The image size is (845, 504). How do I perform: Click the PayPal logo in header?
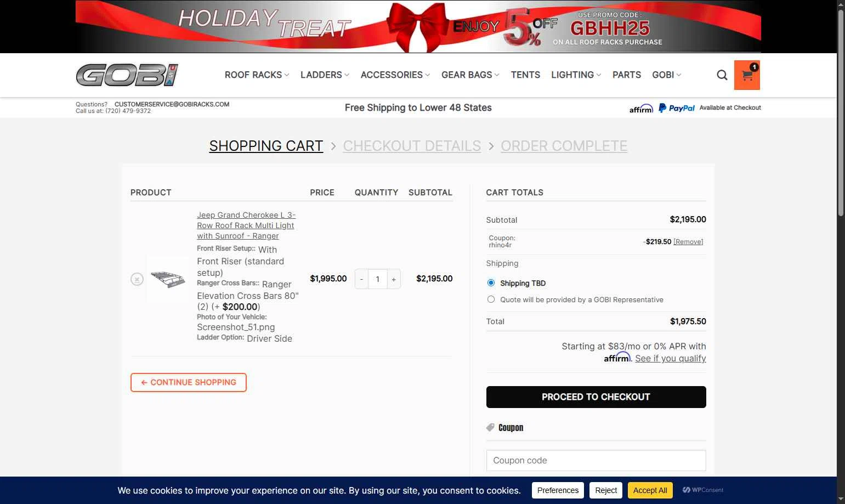(677, 108)
